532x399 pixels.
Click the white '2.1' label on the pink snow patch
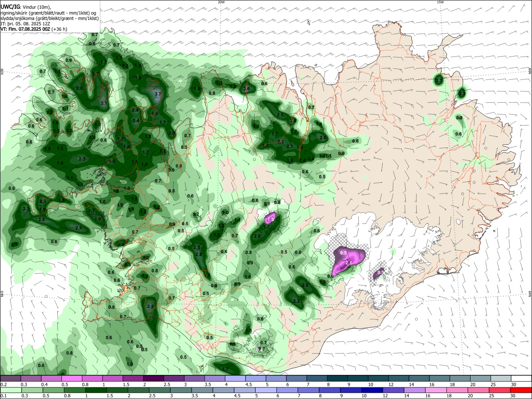coord(349,263)
